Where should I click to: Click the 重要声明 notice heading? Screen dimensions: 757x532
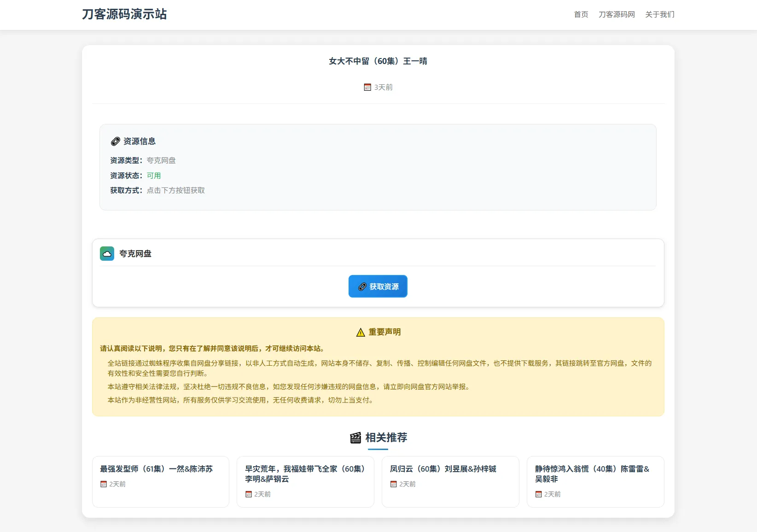point(384,332)
